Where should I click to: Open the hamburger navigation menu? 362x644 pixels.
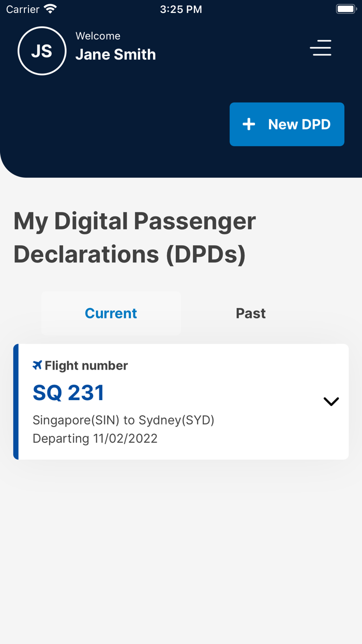pos(320,48)
